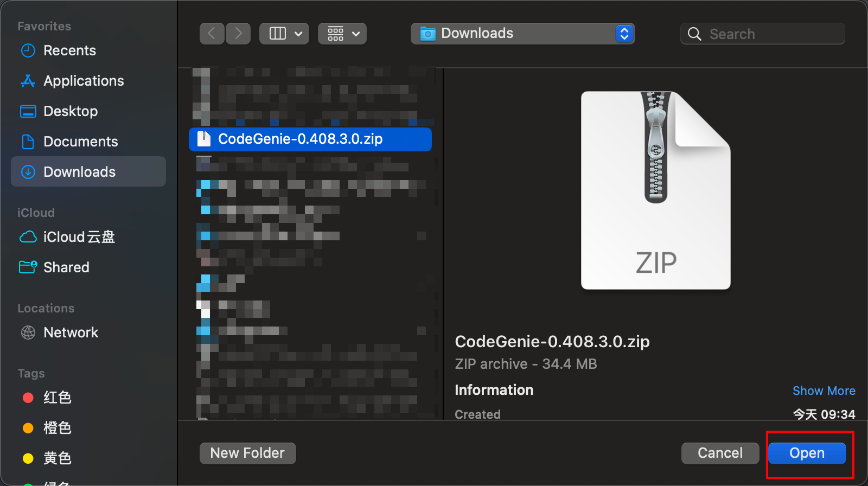Click the orange tag dot 橙色
Image resolution: width=868 pixels, height=486 pixels.
pyautogui.click(x=28, y=428)
